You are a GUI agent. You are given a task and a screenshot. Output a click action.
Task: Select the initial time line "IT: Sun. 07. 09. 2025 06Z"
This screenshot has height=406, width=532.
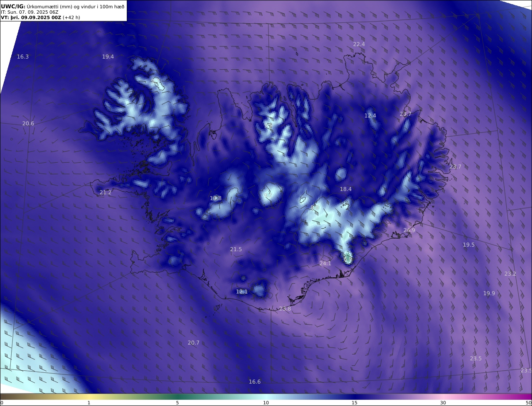(30, 12)
